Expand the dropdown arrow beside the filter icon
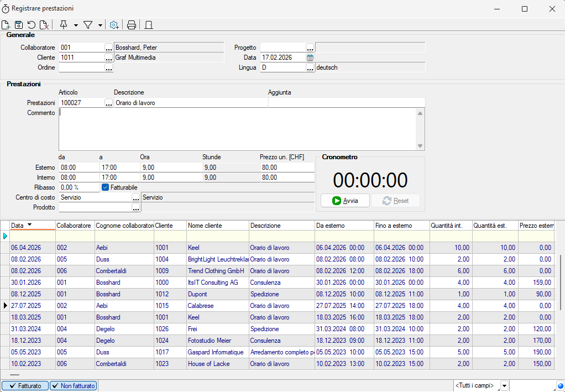This screenshot has height=392, width=565. [x=100, y=25]
